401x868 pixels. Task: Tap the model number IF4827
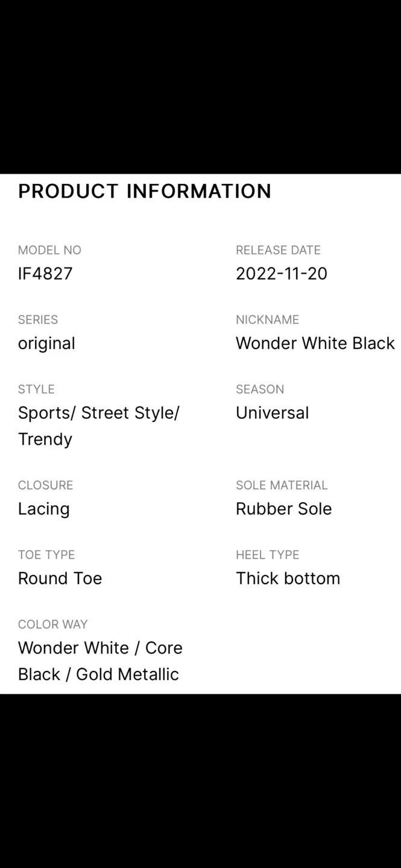(45, 274)
